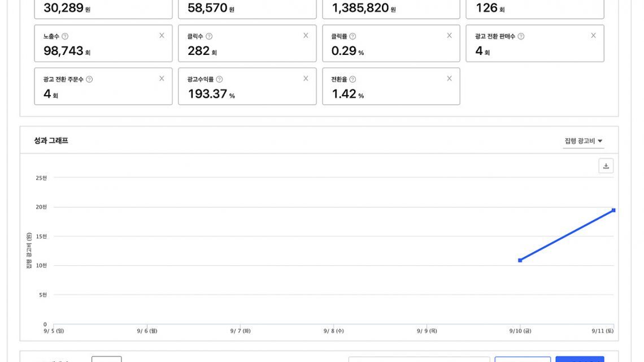The height and width of the screenshot is (362, 644).
Task: Close the 전환율 metric card
Action: pos(449,79)
